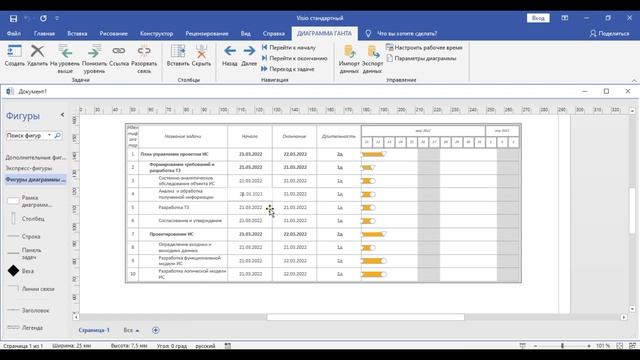Click the zoom in plus button

[x=589, y=346]
